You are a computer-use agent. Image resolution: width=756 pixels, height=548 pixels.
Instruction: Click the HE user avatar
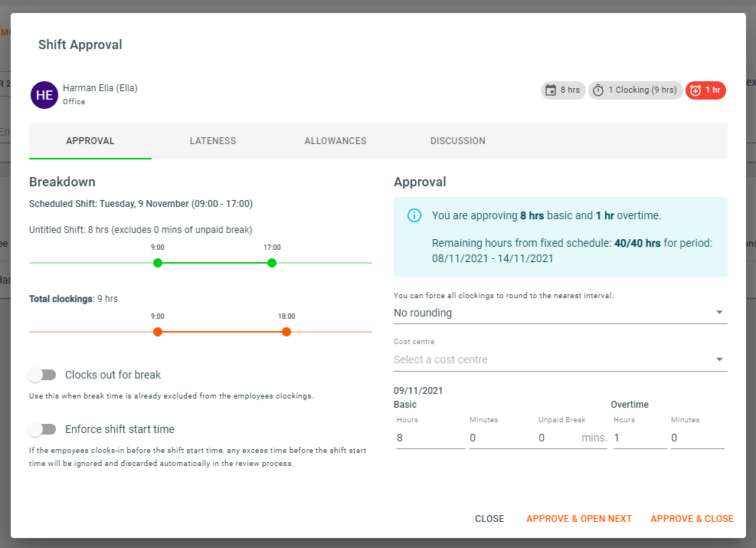pyautogui.click(x=44, y=95)
